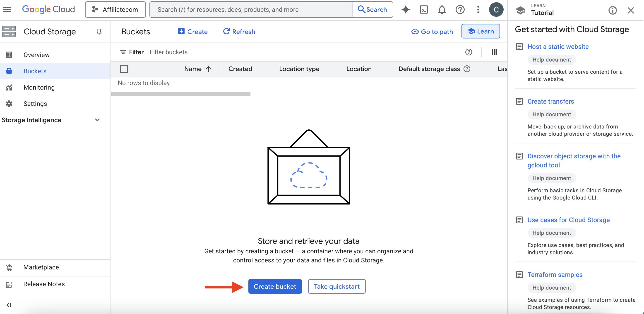Open Default storage class help icon
This screenshot has height=314, width=644.
[467, 69]
